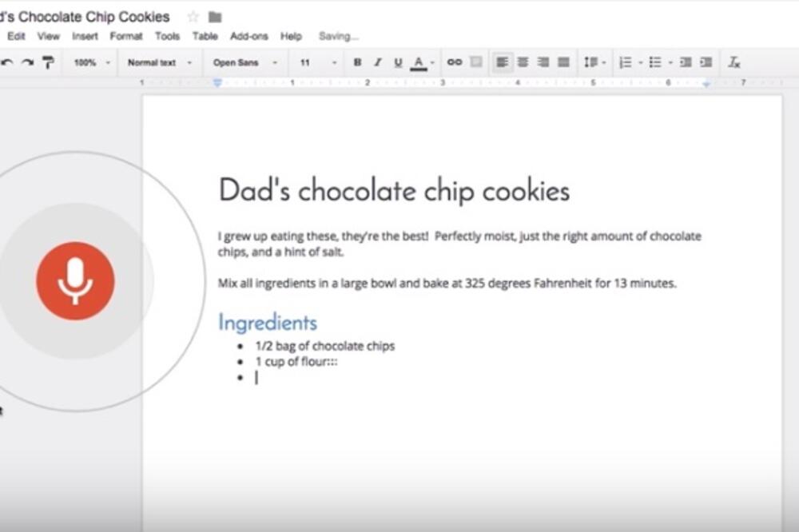This screenshot has height=532, width=799.
Task: Toggle italic formatting
Action: 376,62
